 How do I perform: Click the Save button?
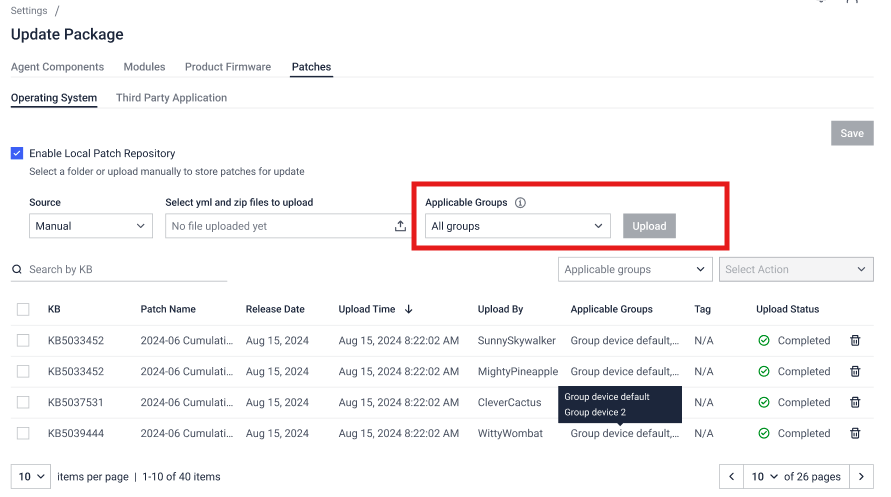852,134
